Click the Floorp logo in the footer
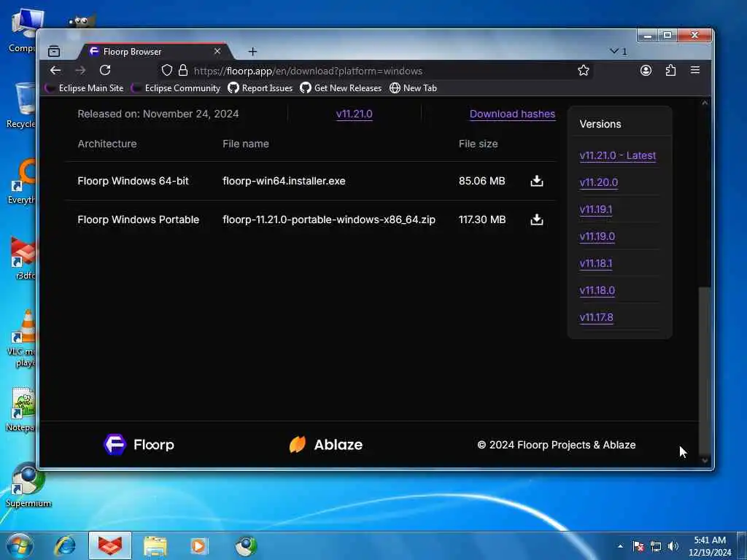The image size is (747, 560). [x=139, y=445]
